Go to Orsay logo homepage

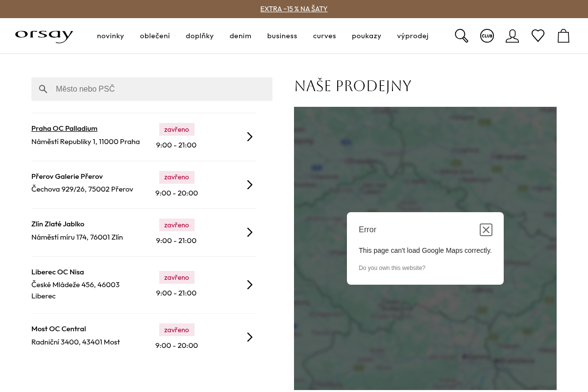(44, 36)
